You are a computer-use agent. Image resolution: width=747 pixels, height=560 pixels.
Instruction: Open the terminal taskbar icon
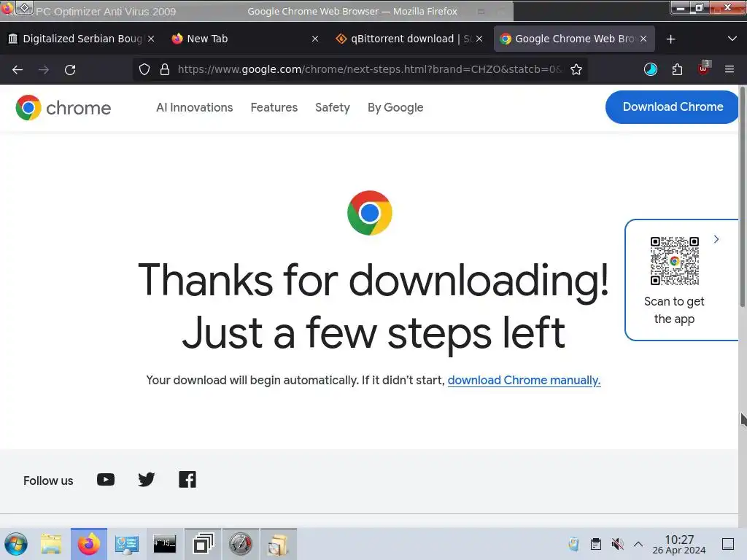click(x=164, y=544)
